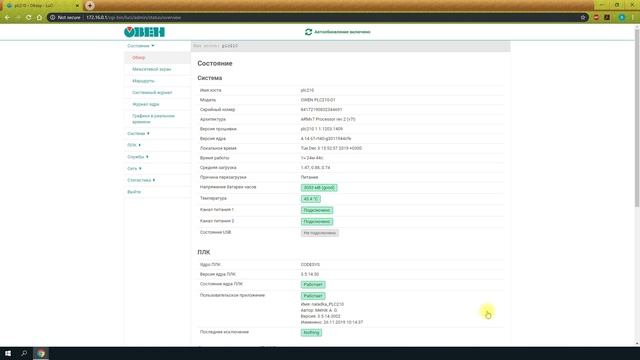Expand the Система sidebar menu
This screenshot has height=360, width=640.
138,133
